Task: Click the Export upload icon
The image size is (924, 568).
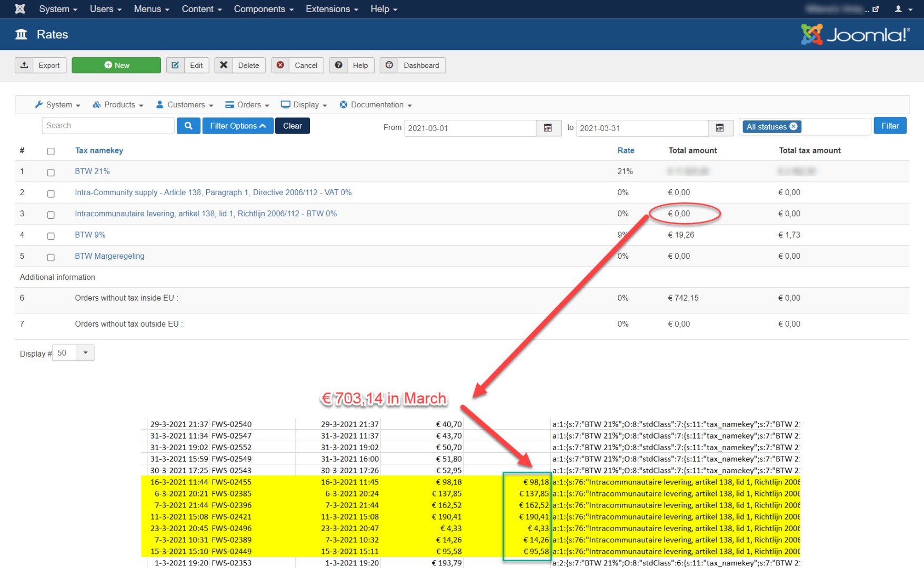Action: pyautogui.click(x=24, y=65)
